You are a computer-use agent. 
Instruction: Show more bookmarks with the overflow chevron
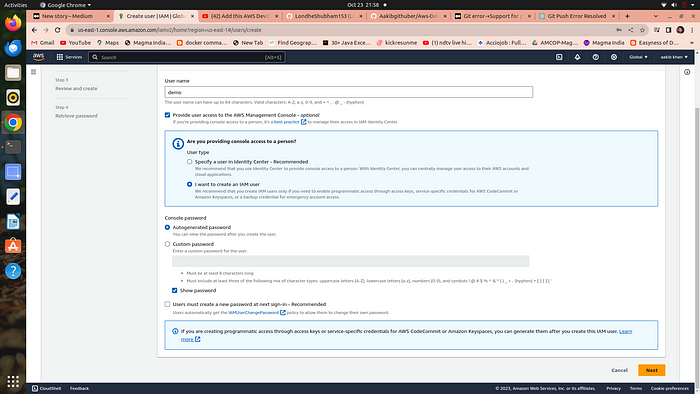692,43
